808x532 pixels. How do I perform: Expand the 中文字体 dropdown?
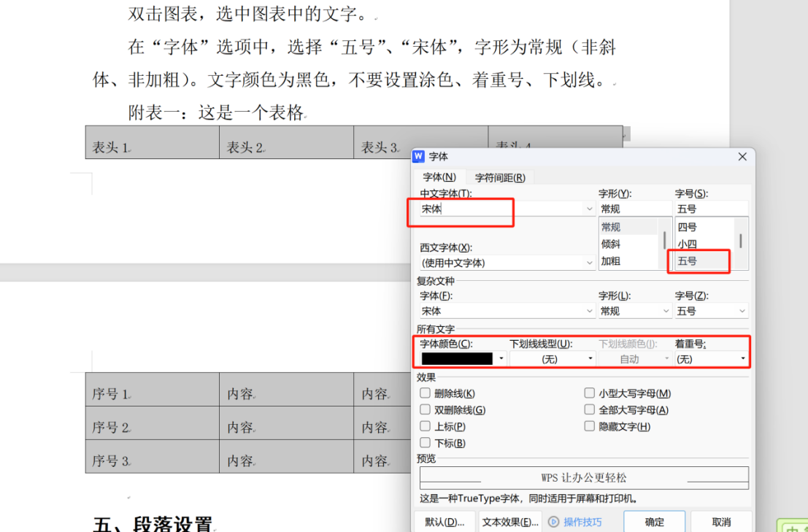pos(590,209)
